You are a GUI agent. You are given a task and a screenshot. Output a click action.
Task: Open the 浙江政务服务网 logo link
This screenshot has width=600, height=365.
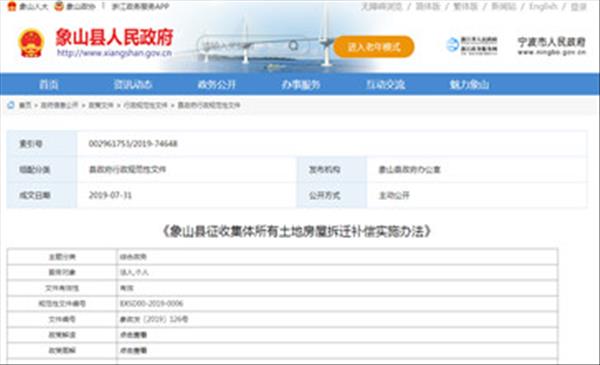472,46
